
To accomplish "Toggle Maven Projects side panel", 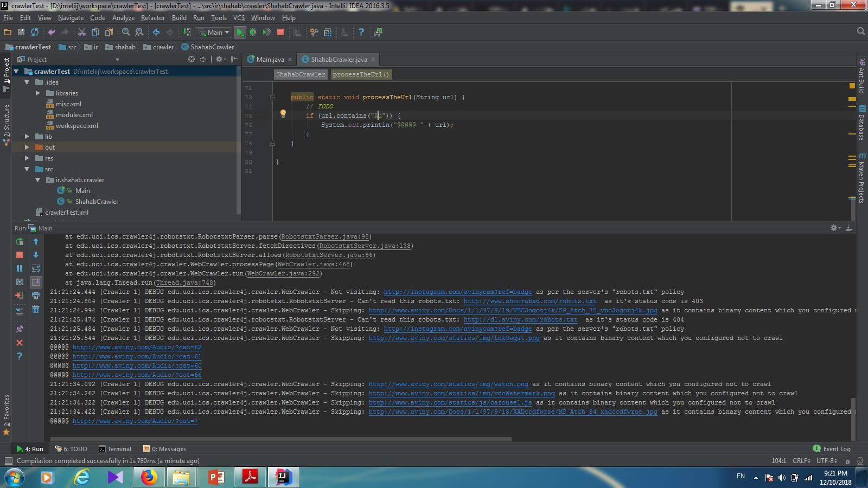I will pyautogui.click(x=861, y=178).
